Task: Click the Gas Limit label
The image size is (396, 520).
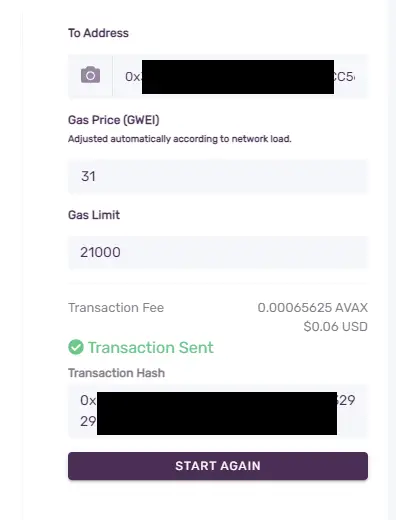Action: 94,215
